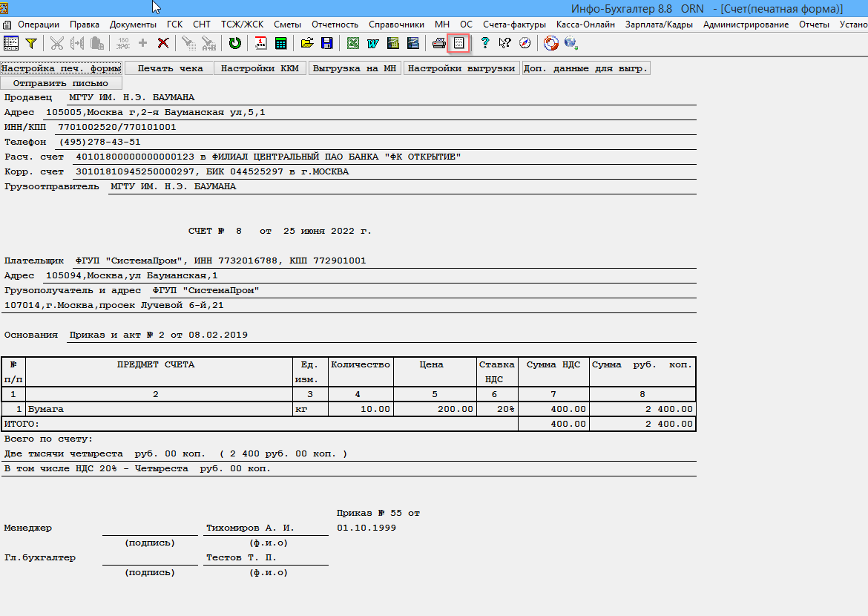Click the scissors cut icon
The height and width of the screenshot is (616, 868).
pos(57,43)
